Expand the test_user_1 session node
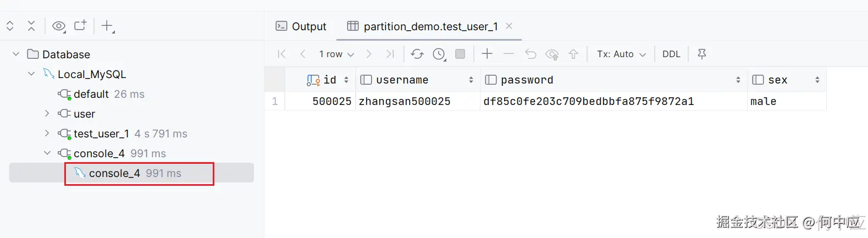Screen dimensions: 868x238 [x=47, y=133]
